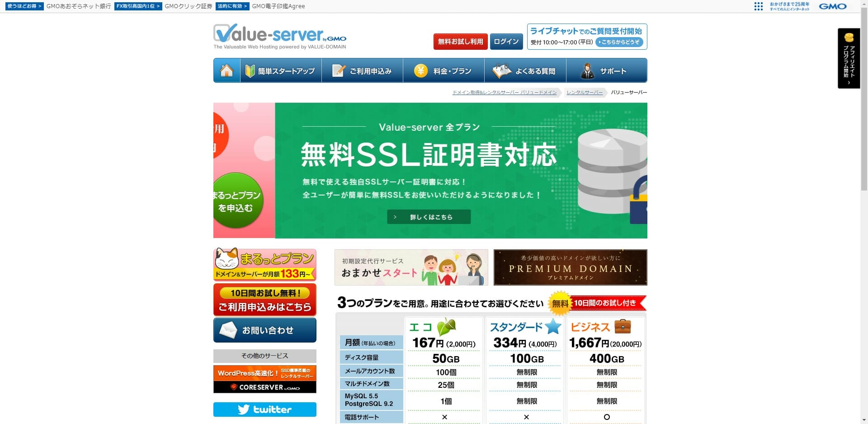Click the 400GB disk capacity value

[607, 358]
